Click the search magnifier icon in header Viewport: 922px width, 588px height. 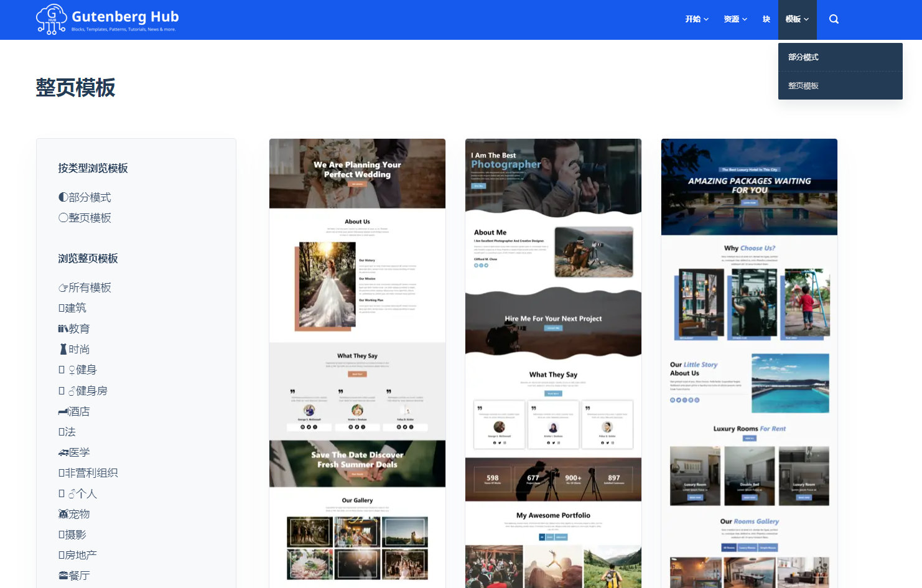(x=834, y=19)
